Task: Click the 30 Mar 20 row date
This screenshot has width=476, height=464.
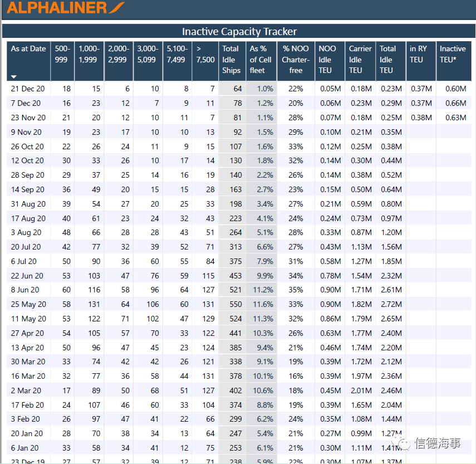Action: point(28,362)
